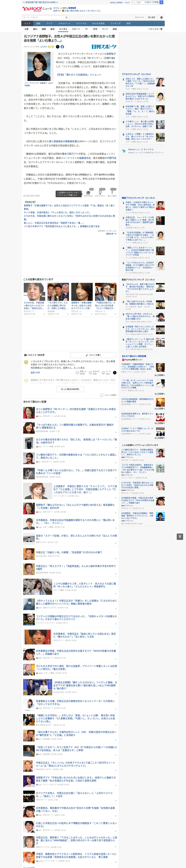This screenshot has width=186, height=868.
Task: Select the スポーツ category
Action: tap(76, 29)
